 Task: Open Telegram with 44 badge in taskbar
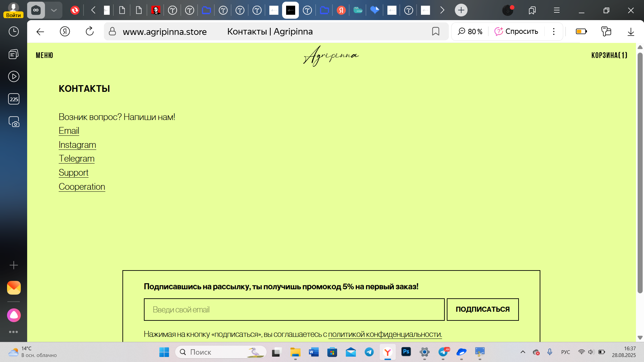pos(443,352)
